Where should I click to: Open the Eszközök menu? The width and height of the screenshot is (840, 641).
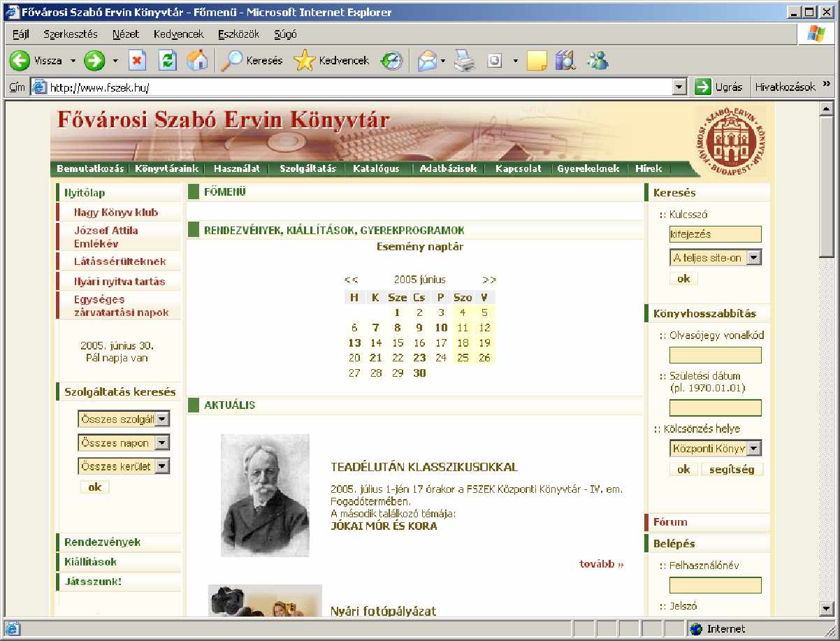(x=238, y=34)
